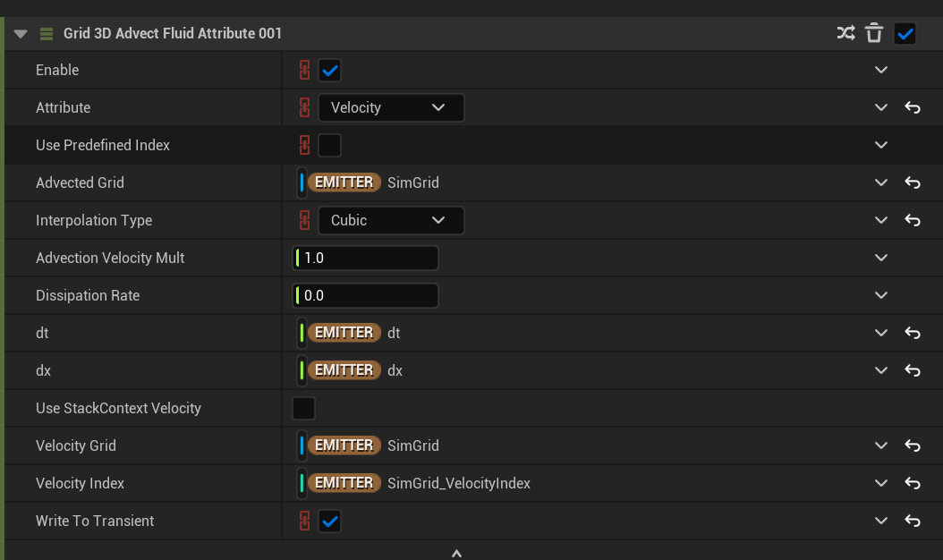
Task: Uncheck the Enable checkbox
Action: tap(330, 70)
